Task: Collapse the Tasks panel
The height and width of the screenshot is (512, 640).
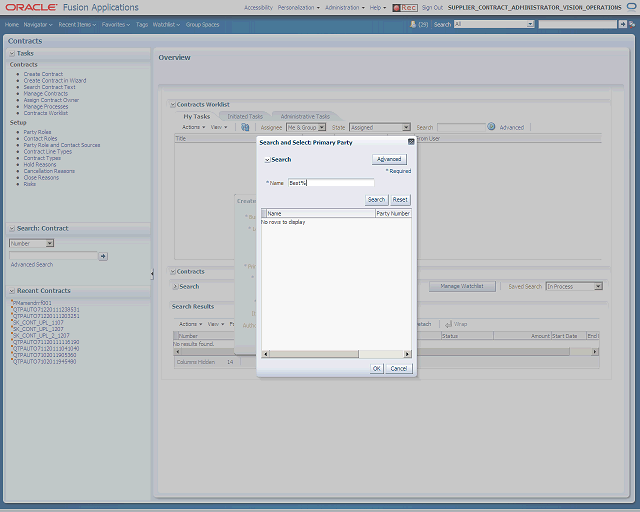Action: pos(12,53)
